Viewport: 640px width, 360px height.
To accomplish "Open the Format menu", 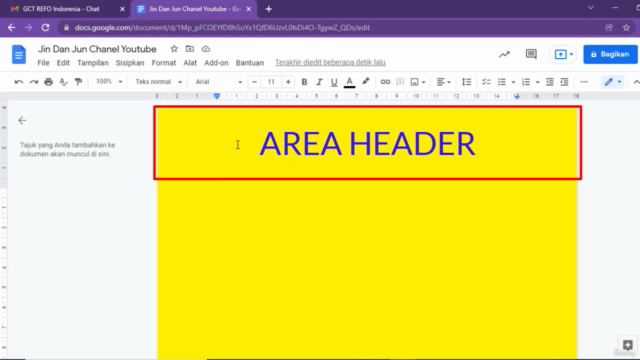I will [x=164, y=63].
